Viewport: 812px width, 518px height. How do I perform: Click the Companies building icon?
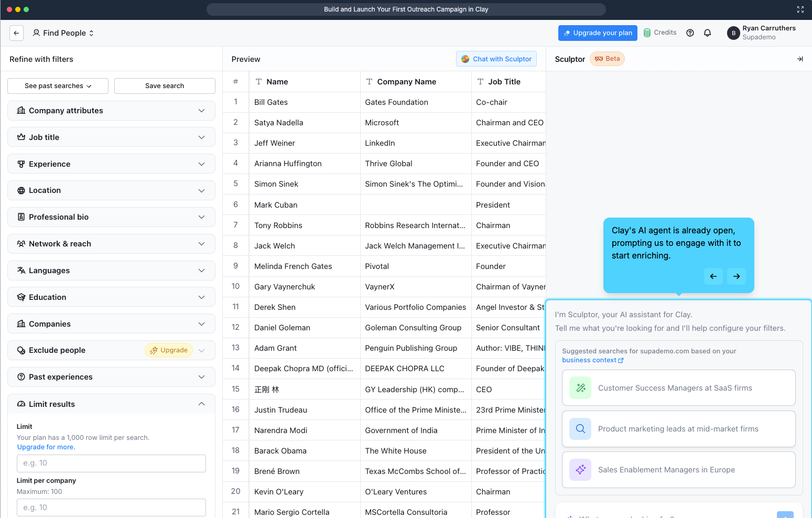click(x=21, y=324)
